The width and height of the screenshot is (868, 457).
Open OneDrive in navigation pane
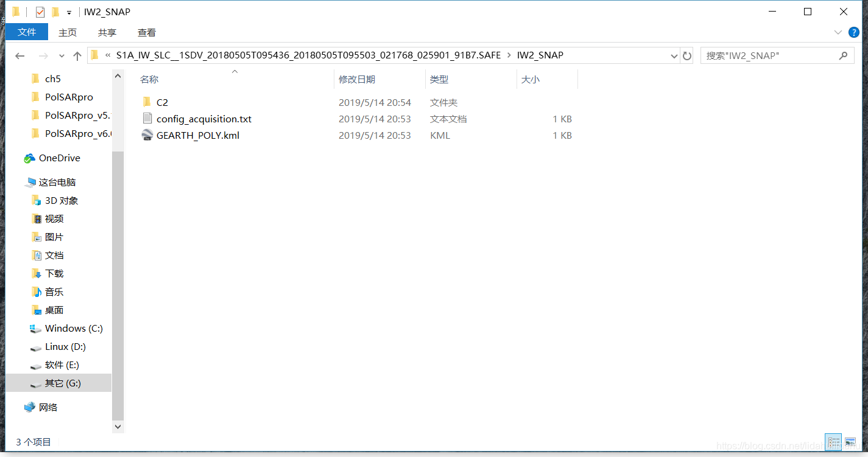click(x=59, y=158)
